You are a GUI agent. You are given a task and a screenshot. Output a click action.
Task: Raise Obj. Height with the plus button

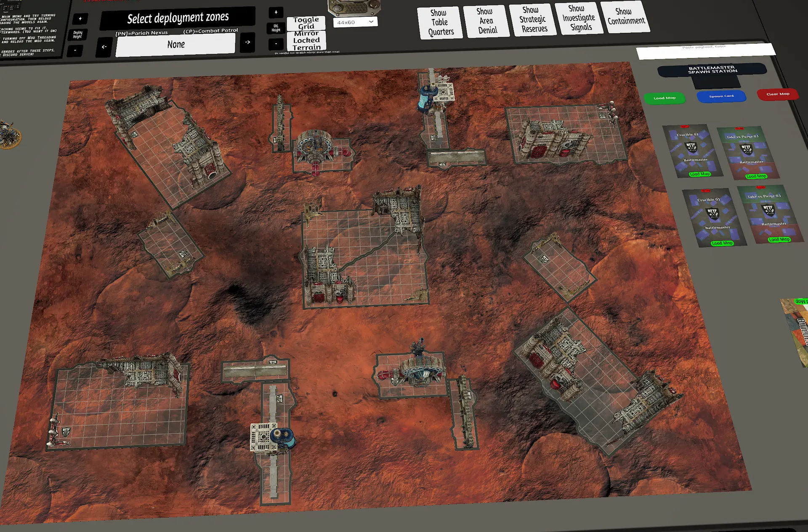(276, 13)
